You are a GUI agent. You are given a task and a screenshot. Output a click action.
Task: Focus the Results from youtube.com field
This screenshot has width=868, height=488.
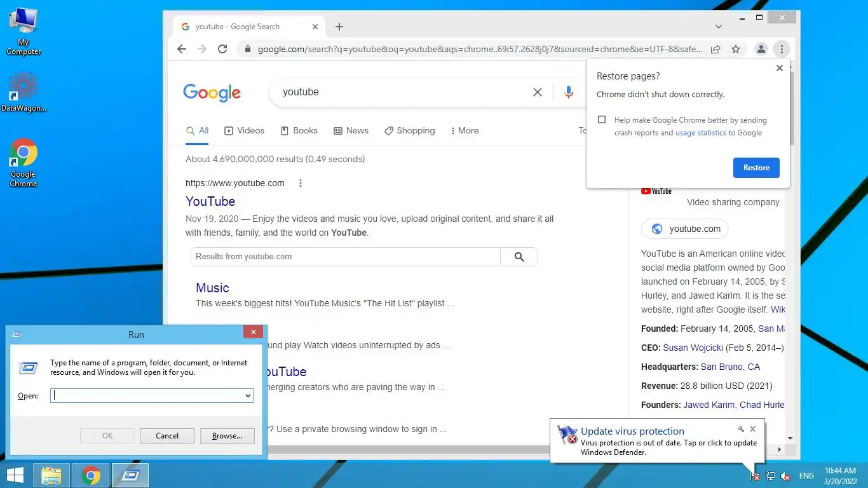[x=346, y=257]
